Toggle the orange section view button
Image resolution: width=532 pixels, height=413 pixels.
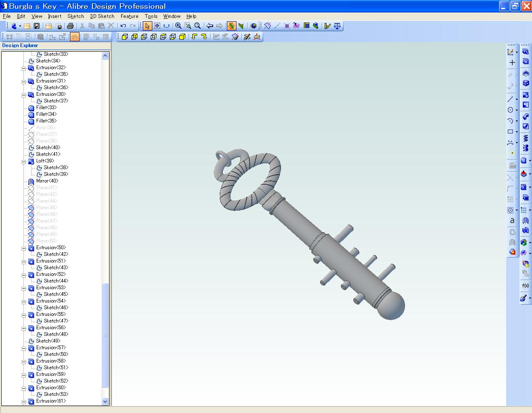(231, 26)
